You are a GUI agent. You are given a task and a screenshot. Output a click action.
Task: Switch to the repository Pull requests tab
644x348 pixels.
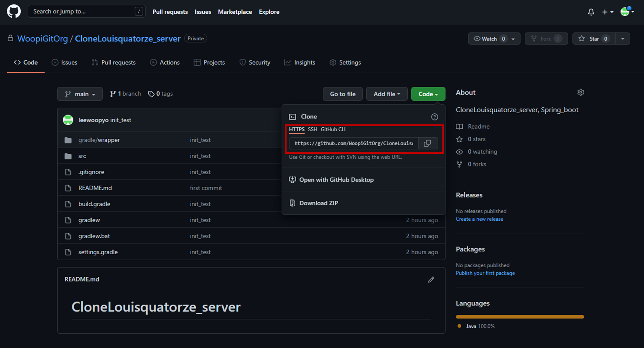(x=114, y=62)
